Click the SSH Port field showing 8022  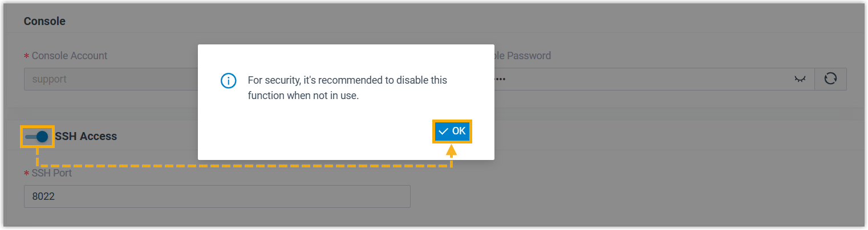217,196
